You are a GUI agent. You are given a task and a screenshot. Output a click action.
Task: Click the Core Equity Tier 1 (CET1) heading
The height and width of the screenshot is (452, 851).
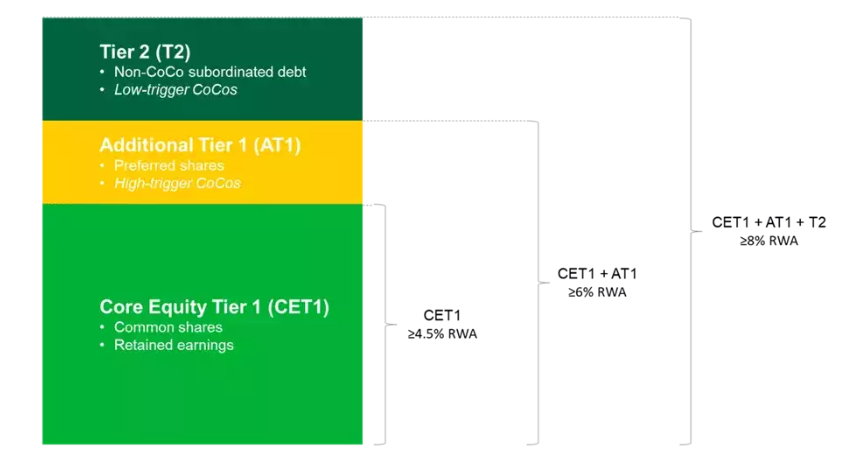pos(214,307)
